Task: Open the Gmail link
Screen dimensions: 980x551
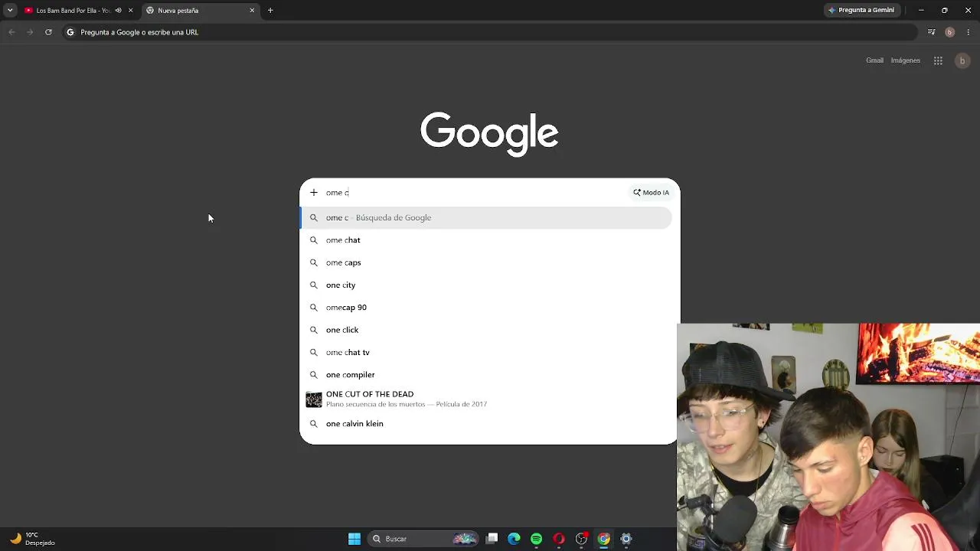Action: (x=874, y=60)
